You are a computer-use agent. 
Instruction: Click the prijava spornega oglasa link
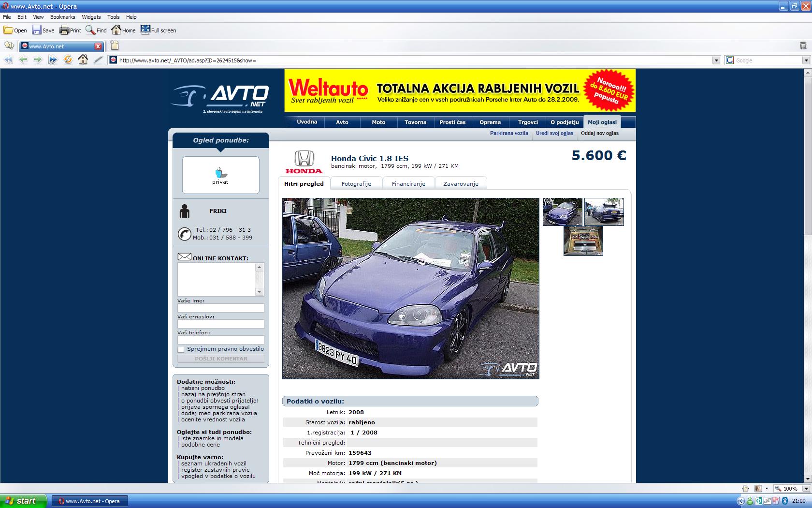click(x=216, y=407)
